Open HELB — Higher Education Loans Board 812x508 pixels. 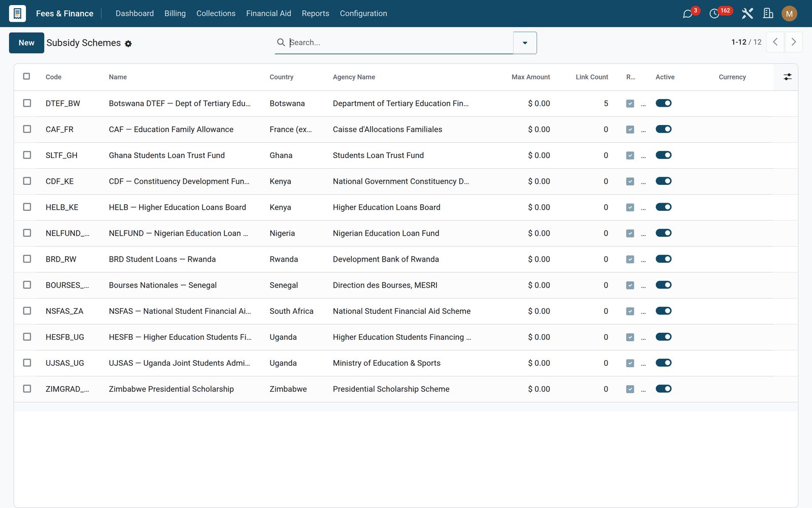tap(177, 207)
